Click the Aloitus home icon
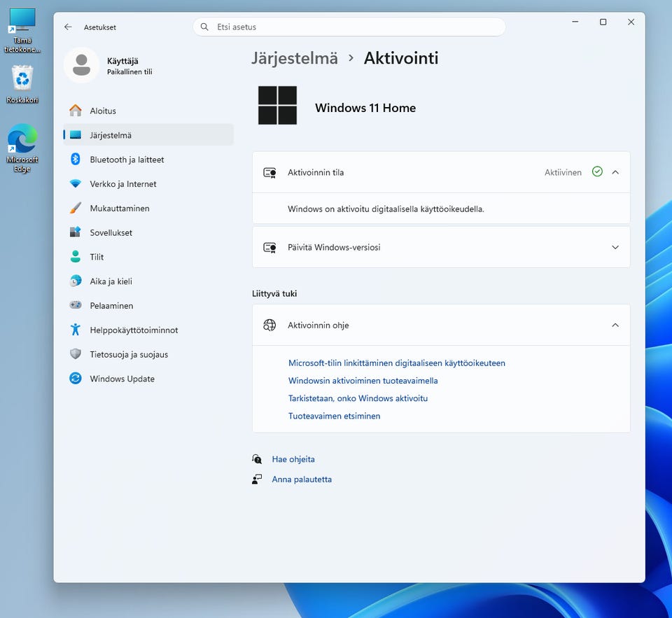This screenshot has height=618, width=672. click(76, 111)
